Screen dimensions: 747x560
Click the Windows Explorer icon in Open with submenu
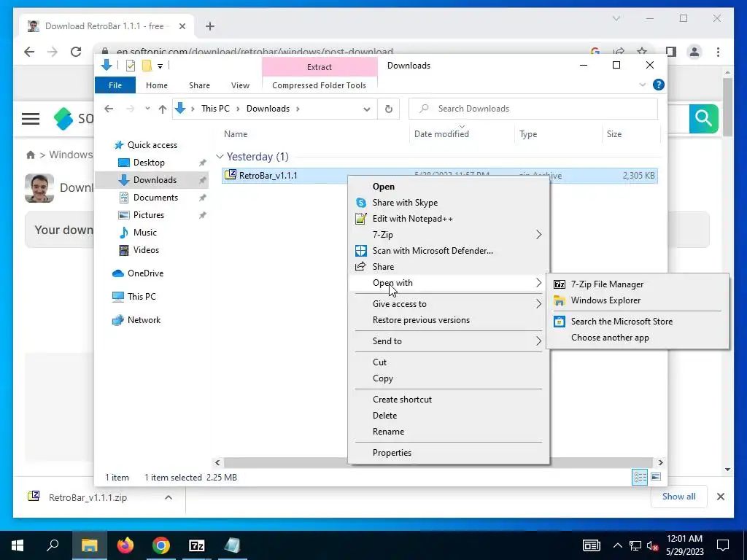click(560, 300)
